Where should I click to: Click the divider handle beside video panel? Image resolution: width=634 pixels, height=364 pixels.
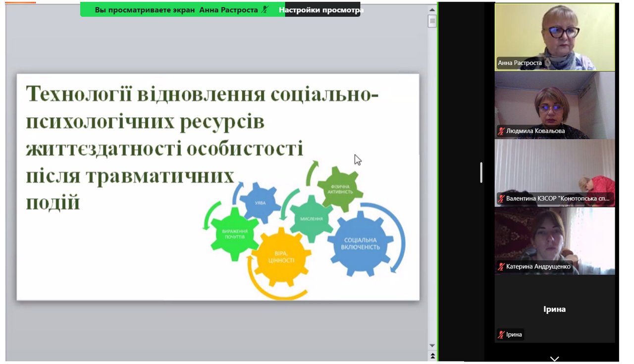(481, 172)
